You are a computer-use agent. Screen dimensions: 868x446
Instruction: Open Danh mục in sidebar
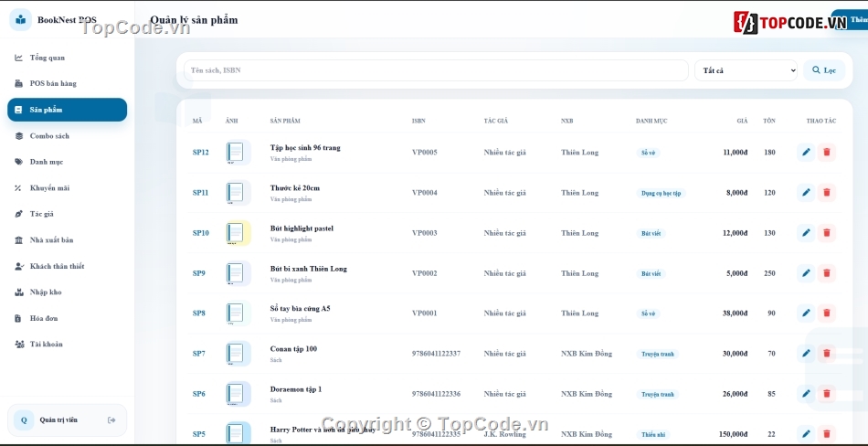point(67,162)
